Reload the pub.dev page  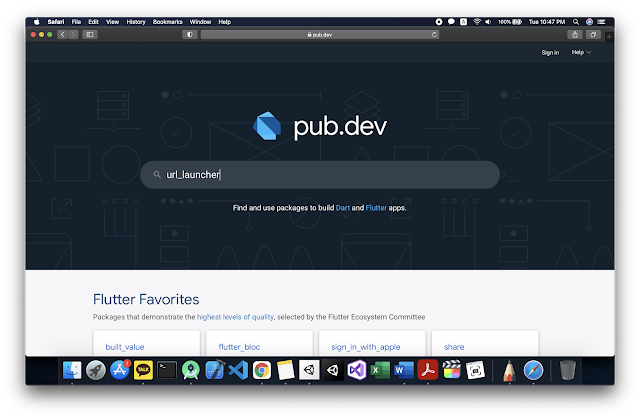[434, 35]
